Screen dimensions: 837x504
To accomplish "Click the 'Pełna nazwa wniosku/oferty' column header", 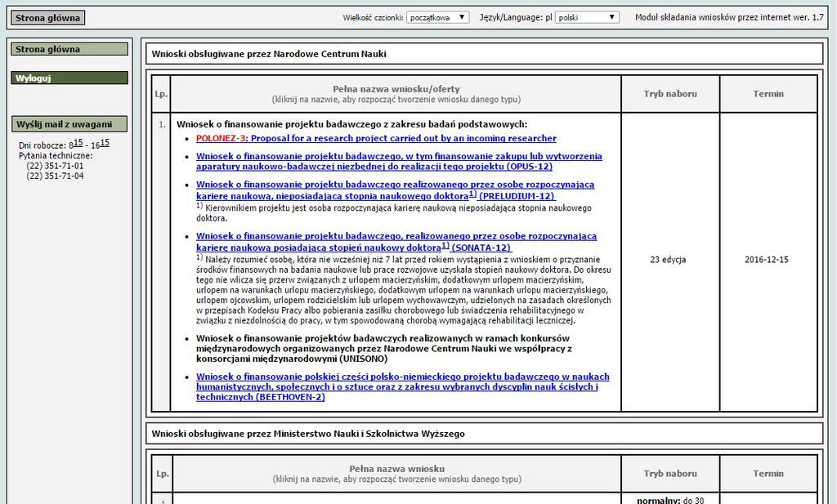I will (x=396, y=89).
